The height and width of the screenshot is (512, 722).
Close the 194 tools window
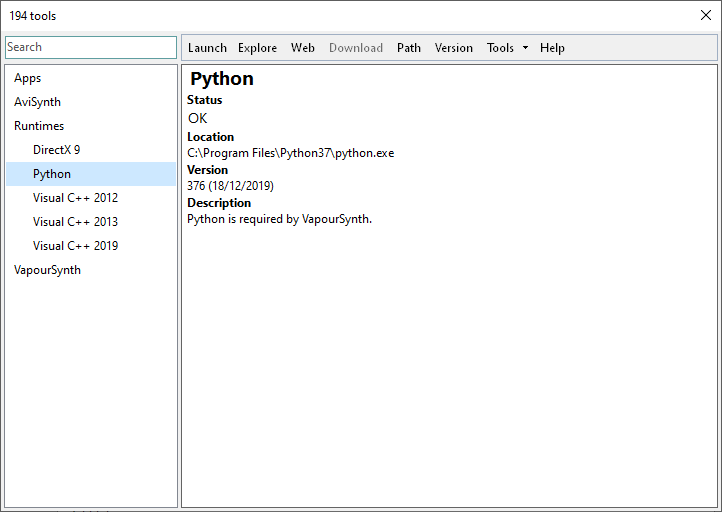click(x=705, y=15)
